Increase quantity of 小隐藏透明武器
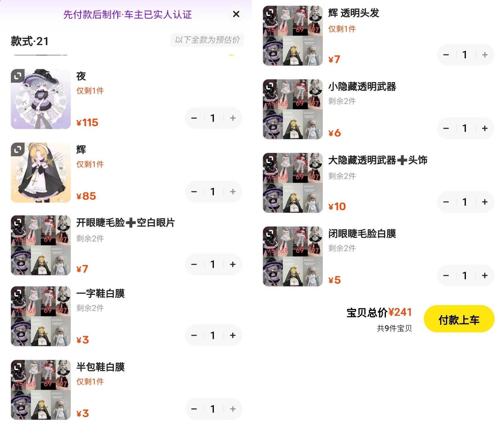This screenshot has height=429, width=504. click(x=485, y=128)
